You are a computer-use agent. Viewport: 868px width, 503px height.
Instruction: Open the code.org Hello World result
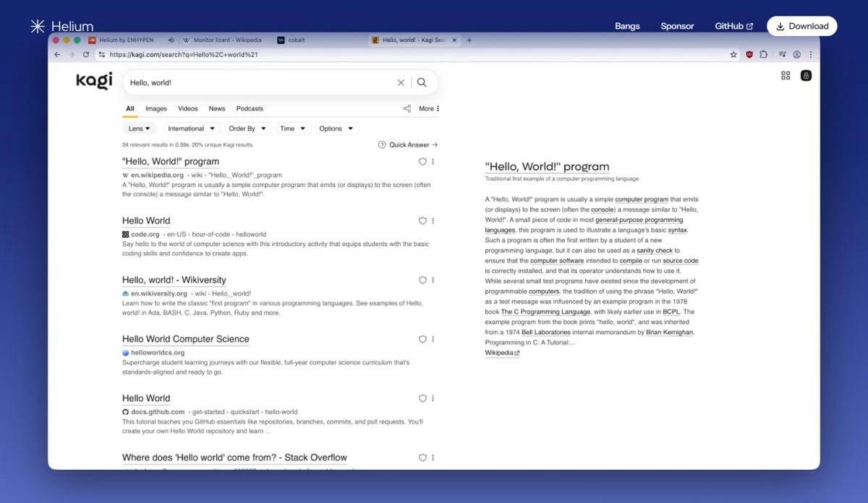(146, 221)
